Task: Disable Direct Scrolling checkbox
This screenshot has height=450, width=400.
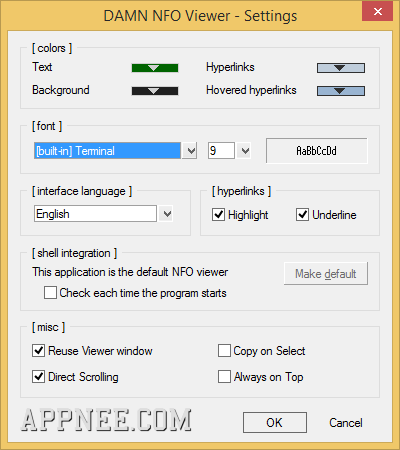Action: click(38, 377)
